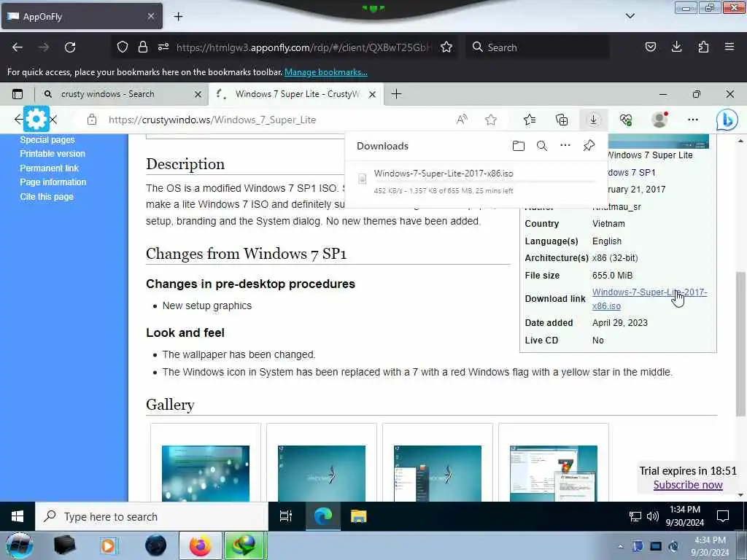Open Page information sidebar link
747x560 pixels.
tap(53, 182)
